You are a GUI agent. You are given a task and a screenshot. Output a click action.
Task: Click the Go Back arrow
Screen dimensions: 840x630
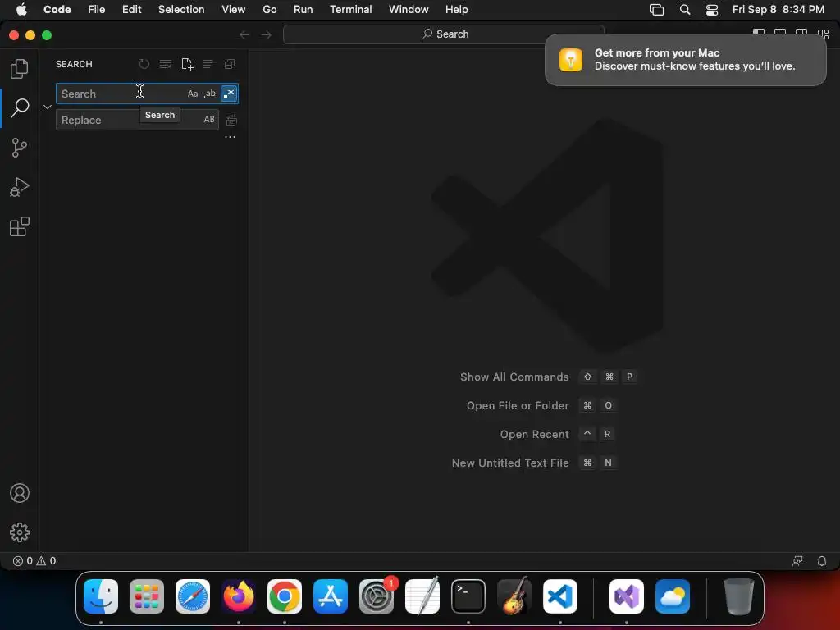point(244,34)
